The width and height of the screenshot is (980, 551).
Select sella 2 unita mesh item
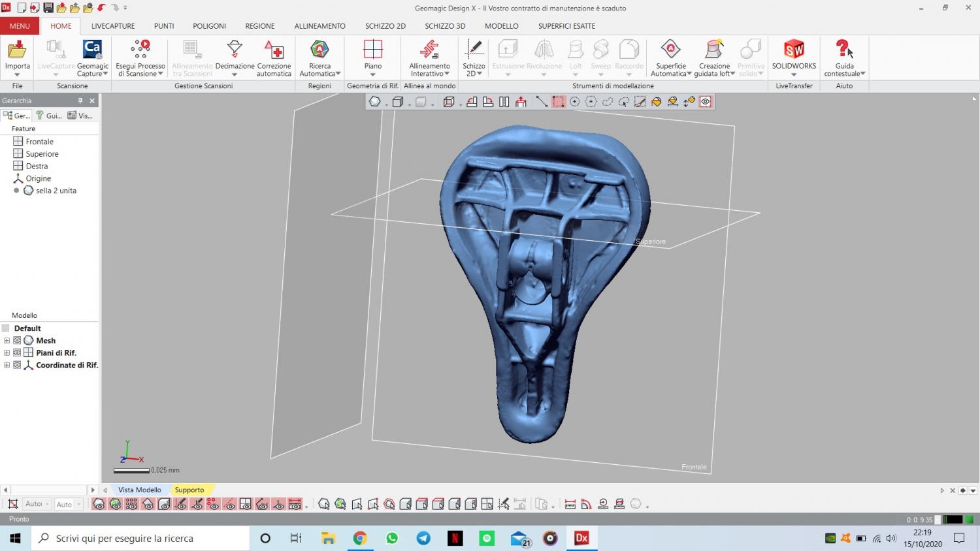coord(56,191)
